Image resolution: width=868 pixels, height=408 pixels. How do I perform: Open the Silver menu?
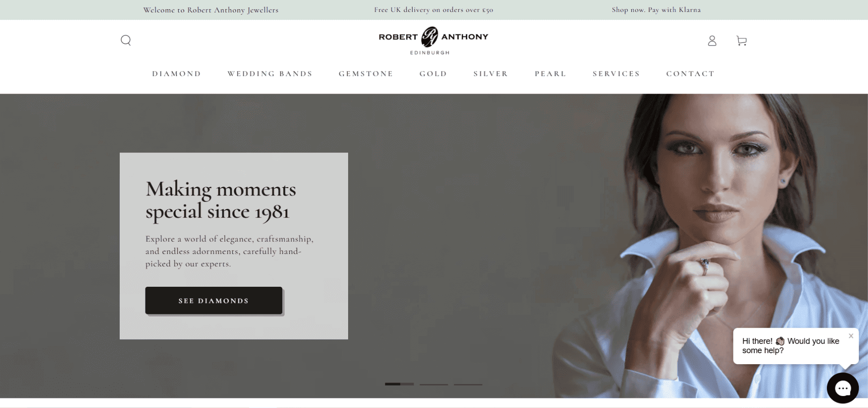click(491, 74)
